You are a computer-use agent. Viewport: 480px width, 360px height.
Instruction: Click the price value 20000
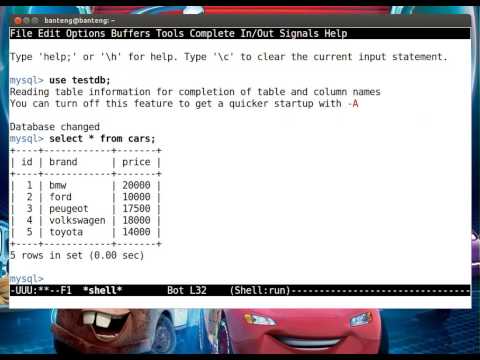click(136, 185)
